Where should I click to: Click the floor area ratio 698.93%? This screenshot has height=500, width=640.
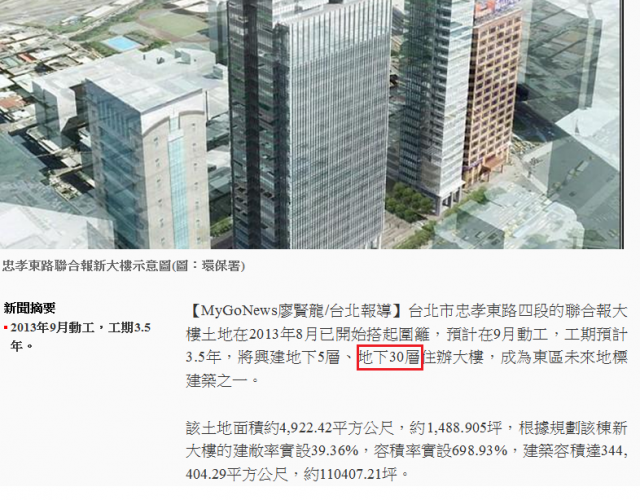tap(480, 451)
